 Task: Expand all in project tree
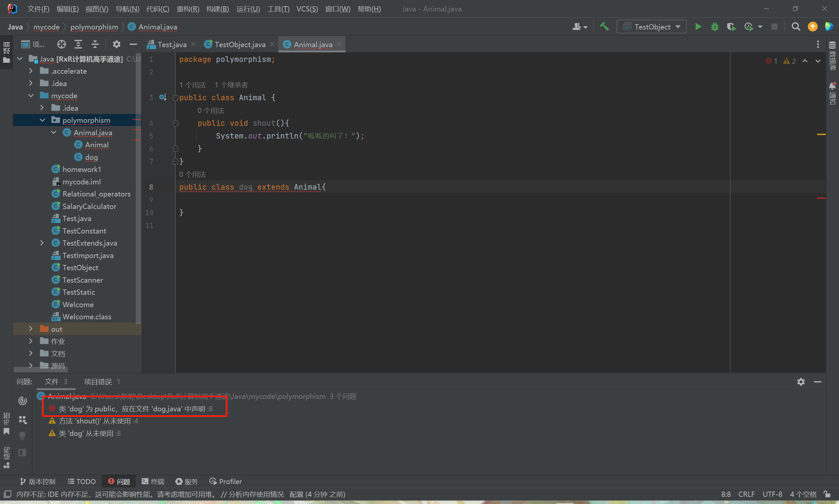[78, 44]
